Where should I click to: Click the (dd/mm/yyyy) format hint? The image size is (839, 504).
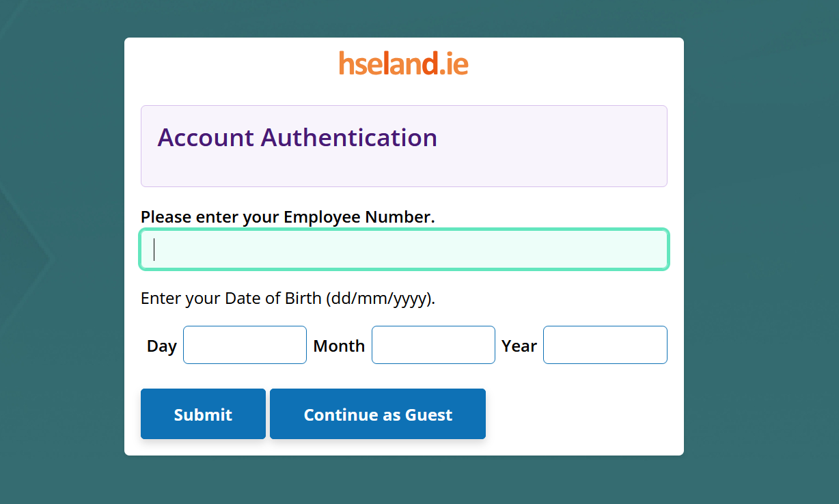381,298
